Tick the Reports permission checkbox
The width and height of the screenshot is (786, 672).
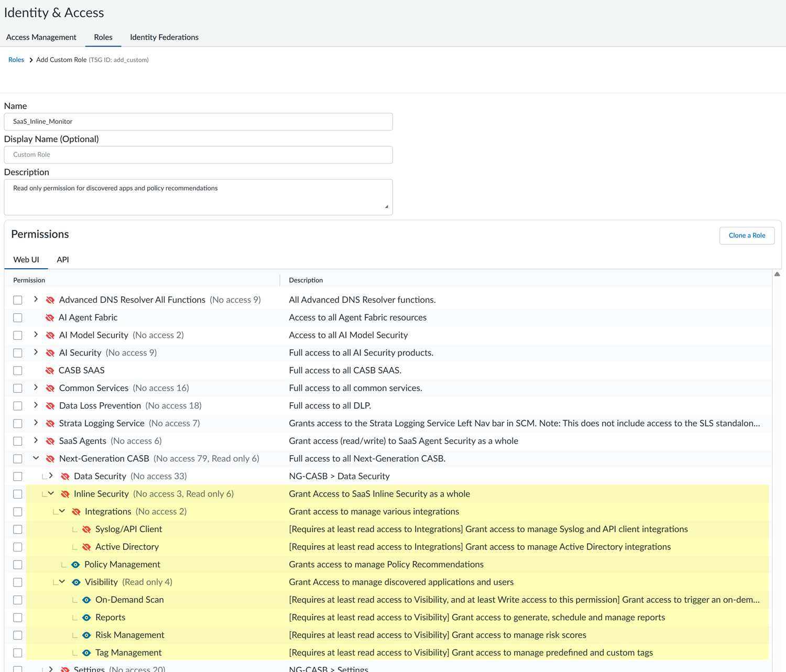point(18,618)
